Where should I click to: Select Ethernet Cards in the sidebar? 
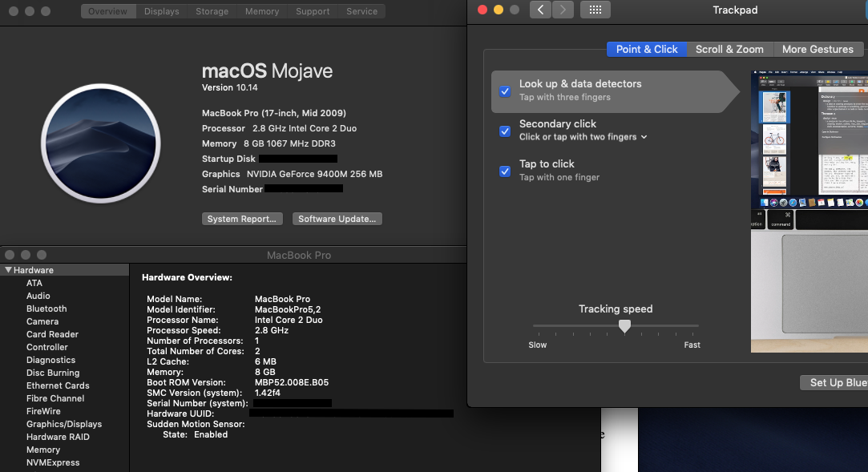click(59, 385)
